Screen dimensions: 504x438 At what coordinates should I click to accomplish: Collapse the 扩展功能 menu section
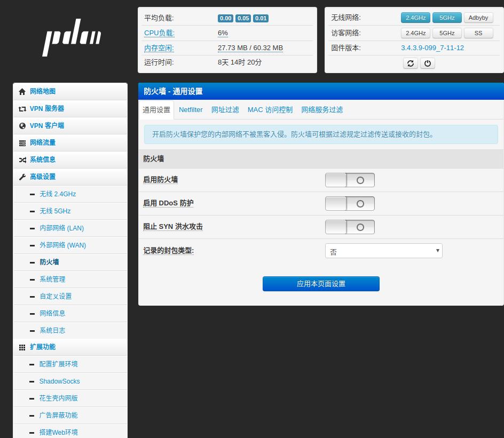70,347
